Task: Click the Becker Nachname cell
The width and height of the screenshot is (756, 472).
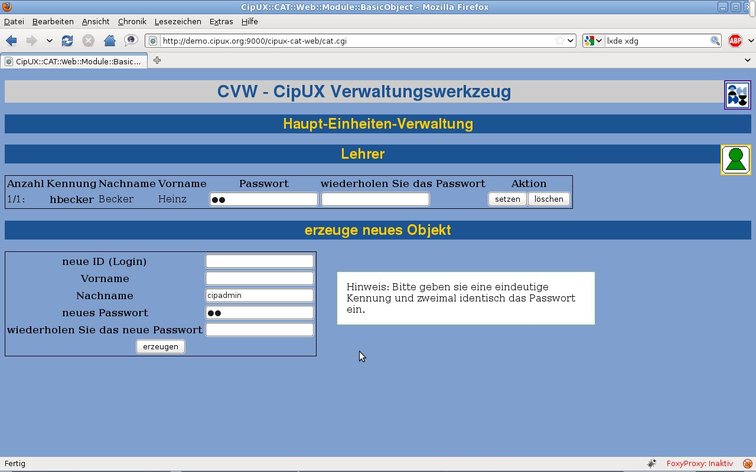Action: (116, 199)
